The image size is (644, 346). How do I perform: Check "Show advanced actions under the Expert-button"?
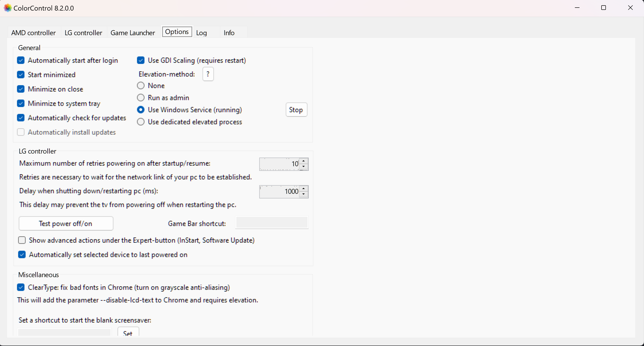22,240
